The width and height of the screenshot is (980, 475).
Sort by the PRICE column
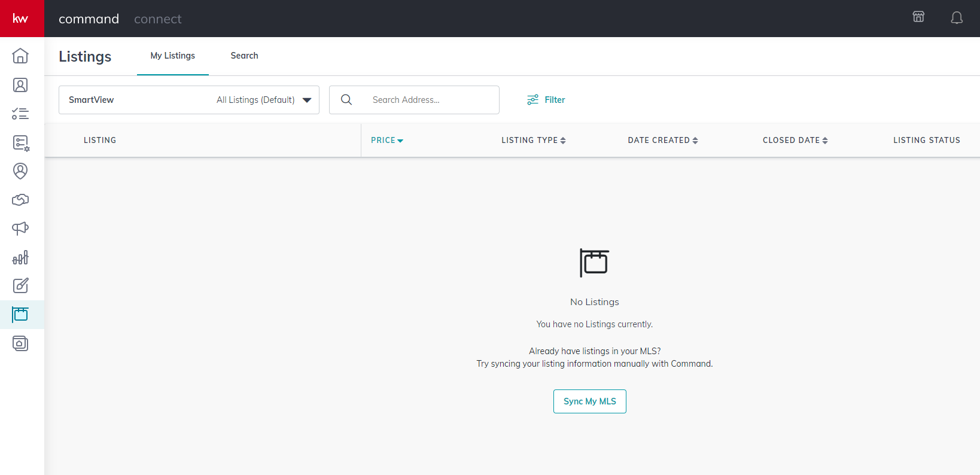387,140
